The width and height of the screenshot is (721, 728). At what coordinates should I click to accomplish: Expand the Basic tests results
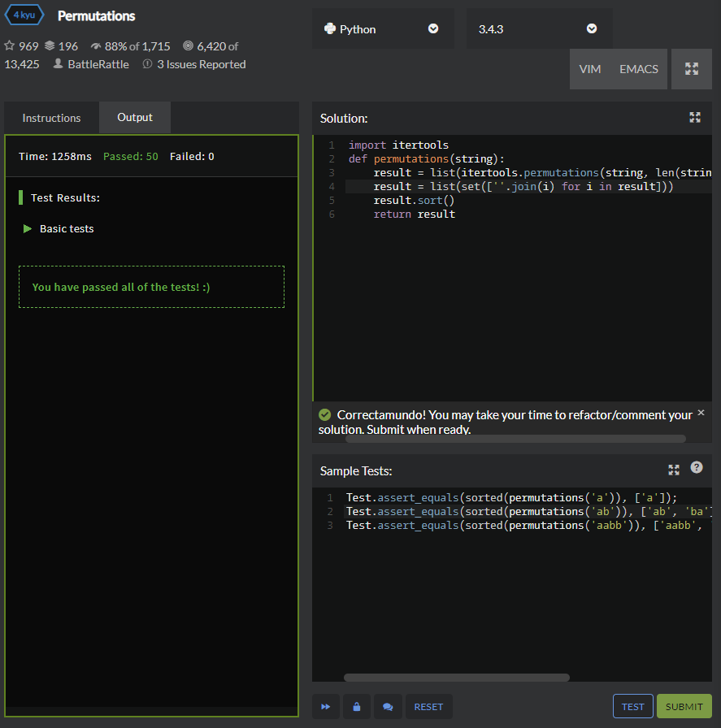pyautogui.click(x=28, y=228)
